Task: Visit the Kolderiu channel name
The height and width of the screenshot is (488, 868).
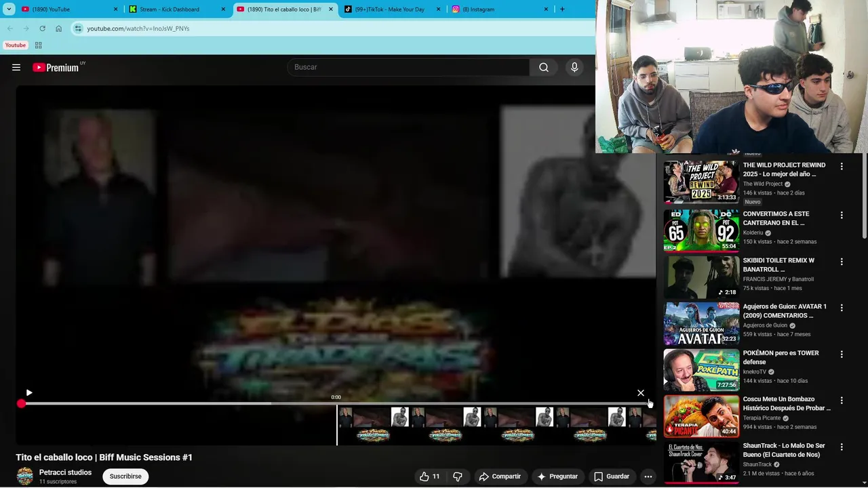Action: click(x=753, y=232)
